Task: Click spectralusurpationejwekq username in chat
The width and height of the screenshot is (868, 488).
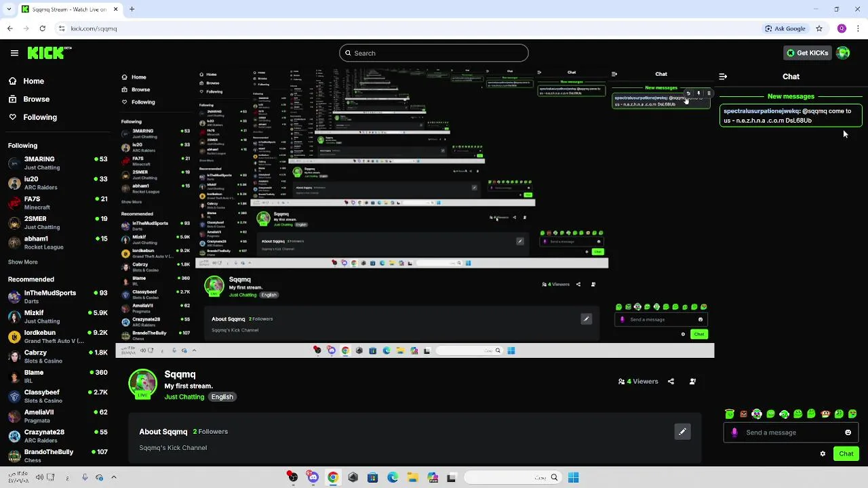Action: pyautogui.click(x=762, y=111)
